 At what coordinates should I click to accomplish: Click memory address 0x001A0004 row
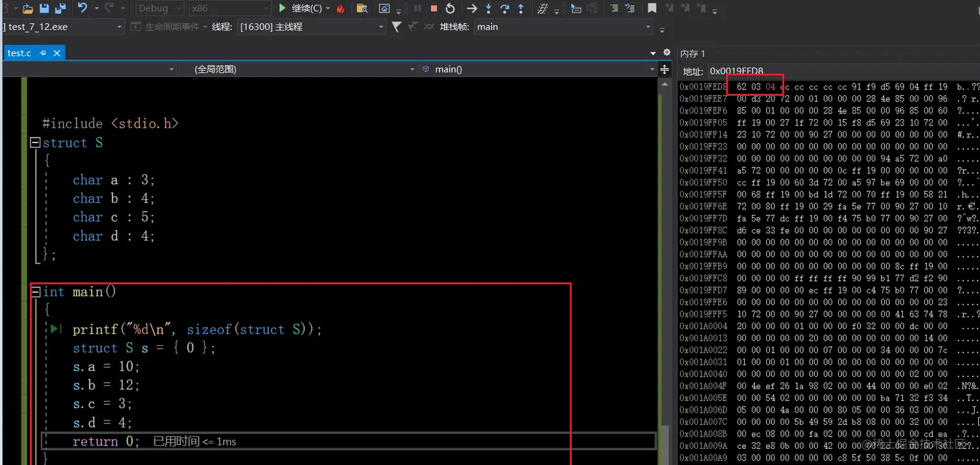coord(830,326)
